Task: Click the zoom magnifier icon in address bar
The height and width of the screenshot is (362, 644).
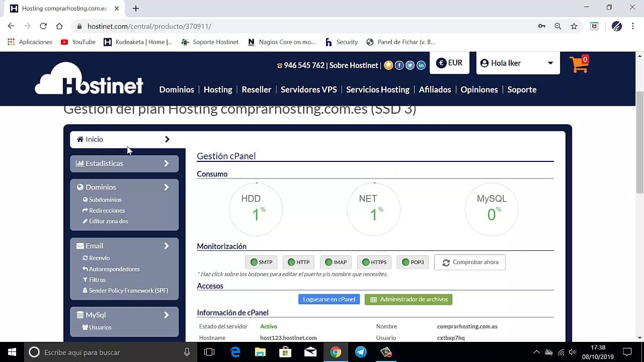Action: point(558,26)
